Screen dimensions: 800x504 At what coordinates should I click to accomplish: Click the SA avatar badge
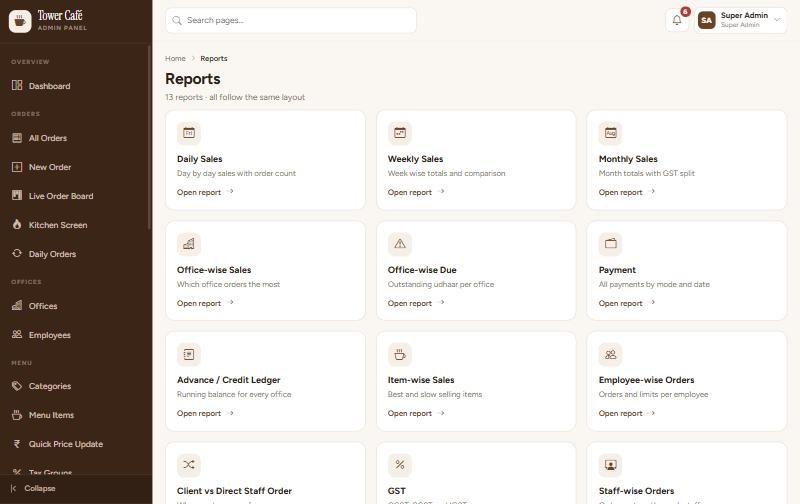706,20
